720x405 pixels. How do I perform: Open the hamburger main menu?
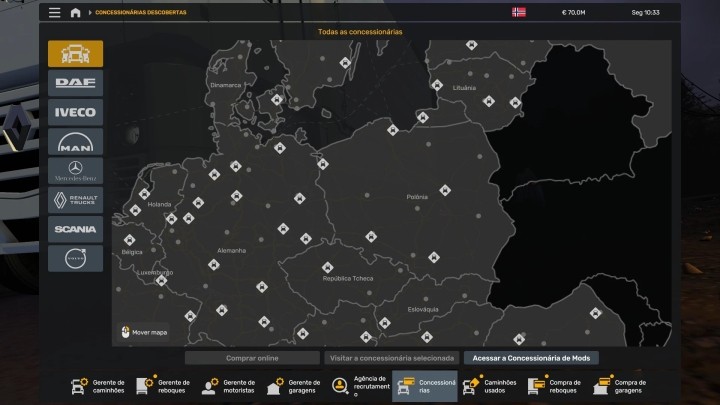coord(55,12)
